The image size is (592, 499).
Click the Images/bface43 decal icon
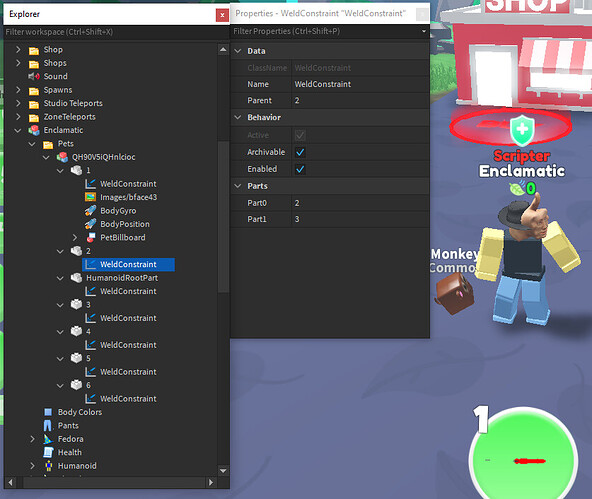[x=90, y=197]
